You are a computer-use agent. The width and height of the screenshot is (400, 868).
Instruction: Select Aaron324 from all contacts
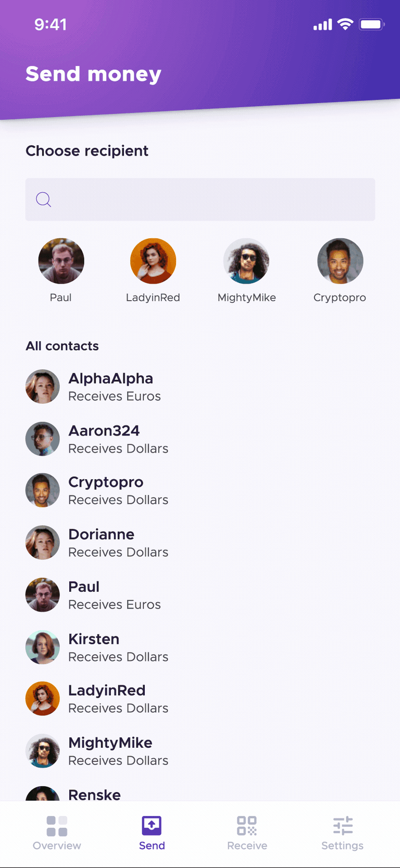[x=200, y=439]
